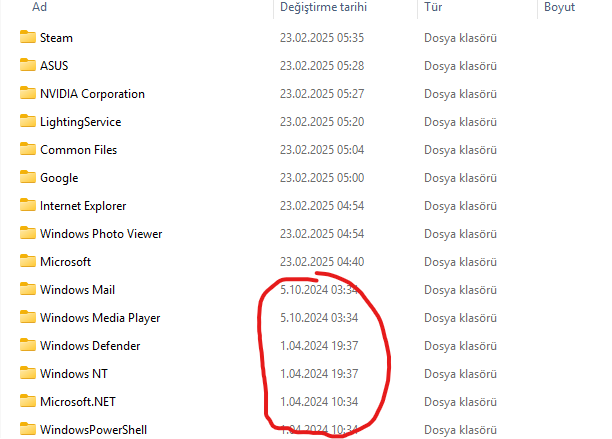612x439 pixels.
Task: Click the LightingService folder icon
Action: (x=27, y=121)
